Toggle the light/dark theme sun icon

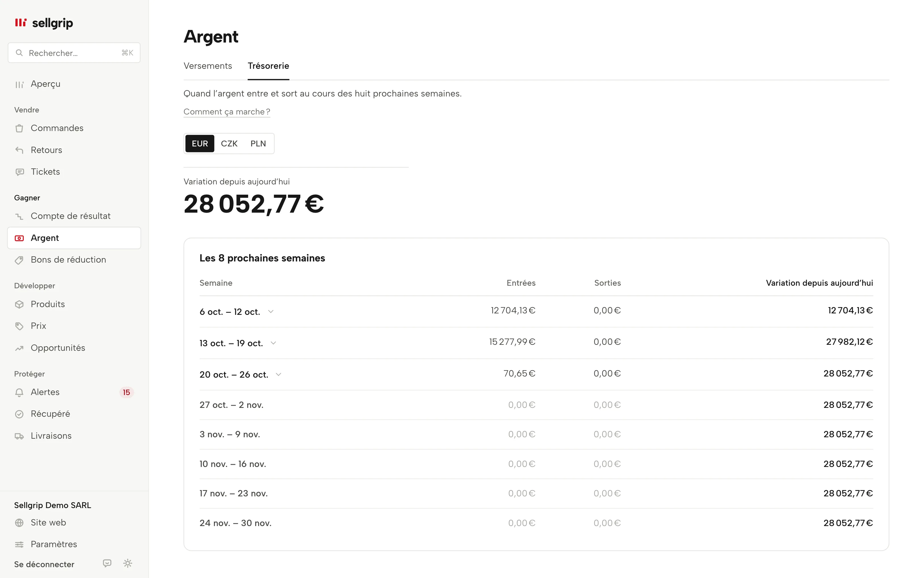pos(127,563)
